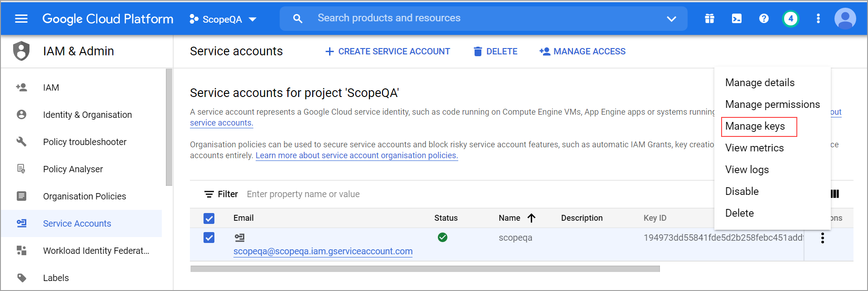
Task: Click the Service Accounts sidebar icon
Action: coord(21,223)
